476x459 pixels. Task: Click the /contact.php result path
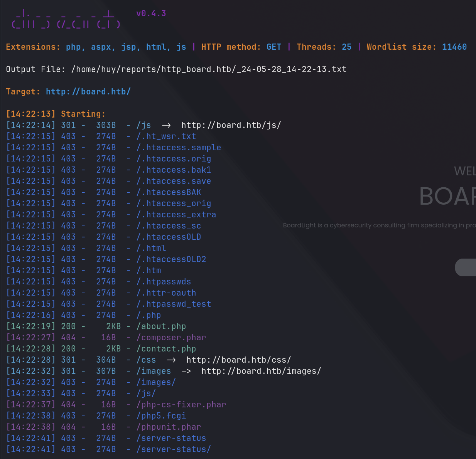pos(166,349)
